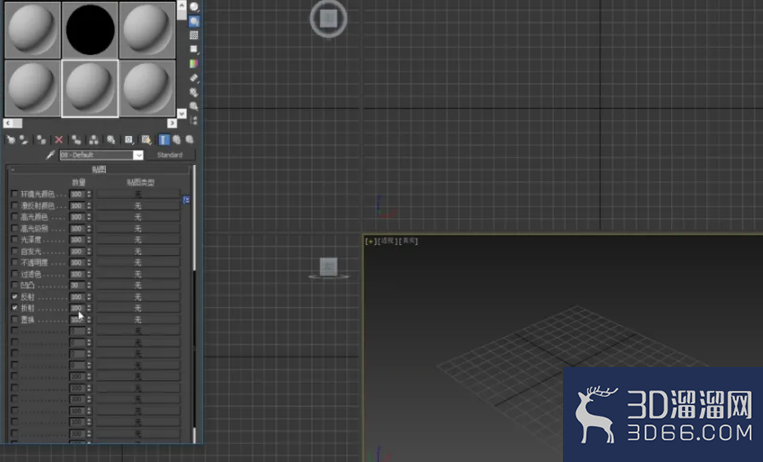Open the 透视 viewport label menu
The width and height of the screenshot is (763, 462).
387,241
